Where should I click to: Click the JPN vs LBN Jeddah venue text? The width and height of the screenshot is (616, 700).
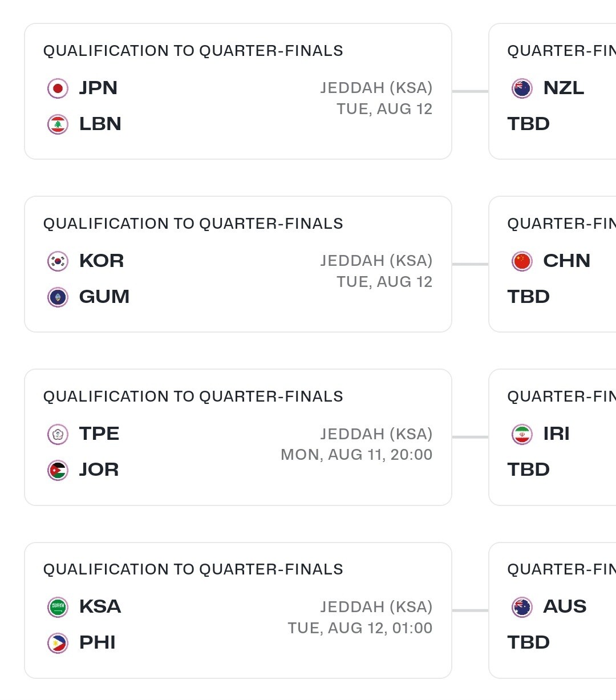point(376,88)
